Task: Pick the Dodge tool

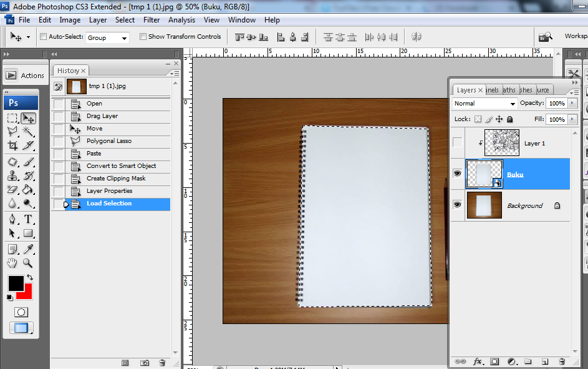Action: click(x=28, y=203)
